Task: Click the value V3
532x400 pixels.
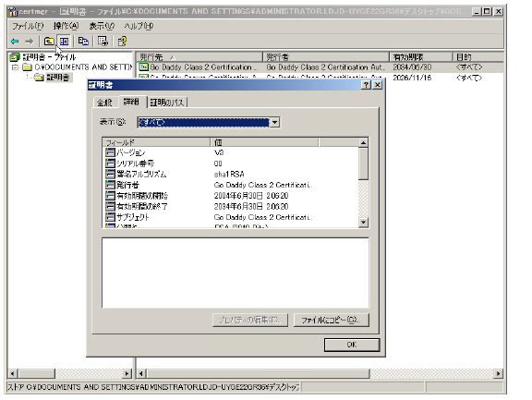Action: [x=219, y=152]
